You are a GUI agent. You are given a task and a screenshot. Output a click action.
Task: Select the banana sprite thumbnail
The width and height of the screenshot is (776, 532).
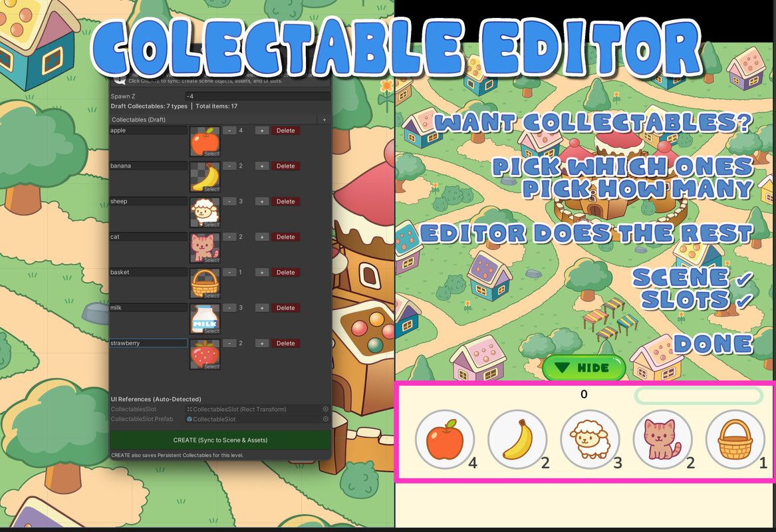tap(205, 177)
